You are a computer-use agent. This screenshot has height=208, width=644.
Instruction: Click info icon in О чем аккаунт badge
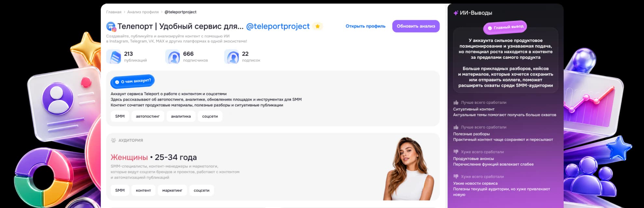[x=117, y=82]
